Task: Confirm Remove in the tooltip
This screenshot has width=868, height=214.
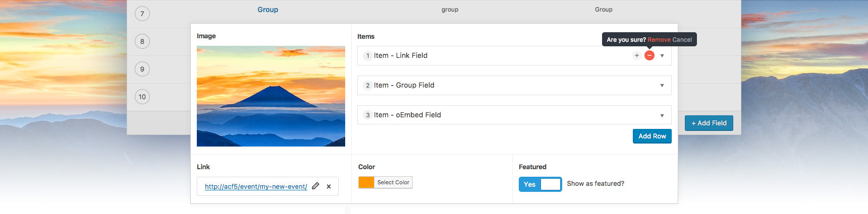Action: click(659, 40)
